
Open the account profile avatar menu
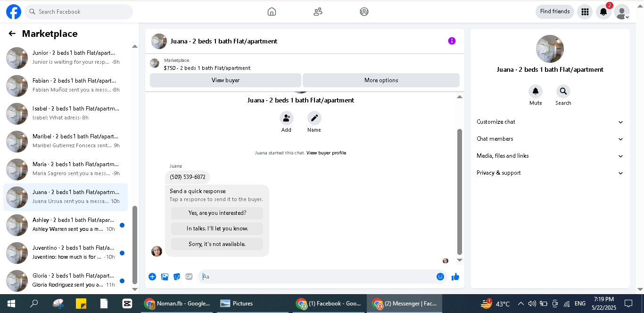point(622,12)
